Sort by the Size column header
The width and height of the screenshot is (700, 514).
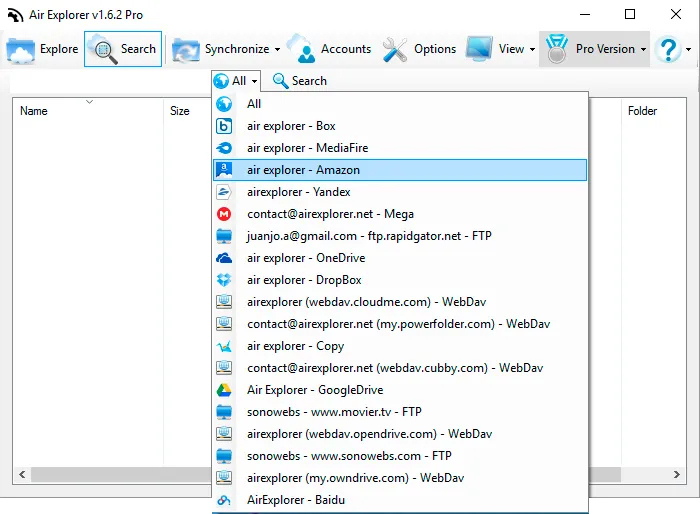click(179, 111)
